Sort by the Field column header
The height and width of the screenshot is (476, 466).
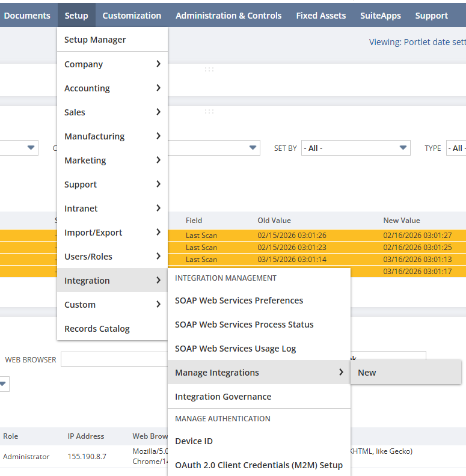click(x=194, y=221)
